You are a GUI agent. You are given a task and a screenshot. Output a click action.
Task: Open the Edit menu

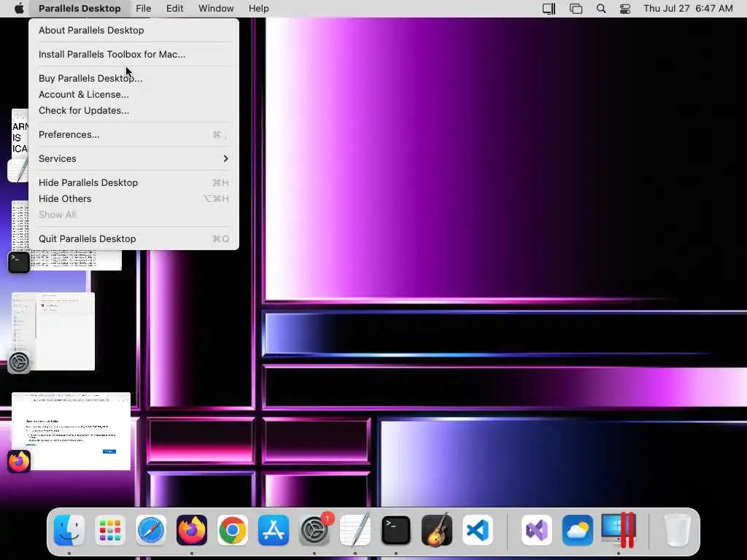point(175,9)
